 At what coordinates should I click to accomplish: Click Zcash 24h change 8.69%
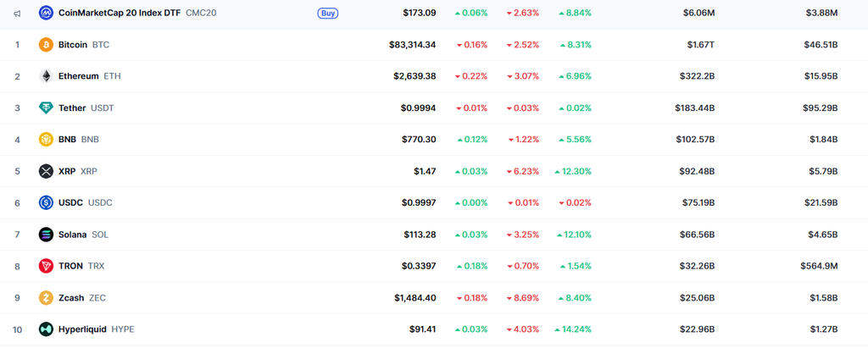(x=522, y=298)
